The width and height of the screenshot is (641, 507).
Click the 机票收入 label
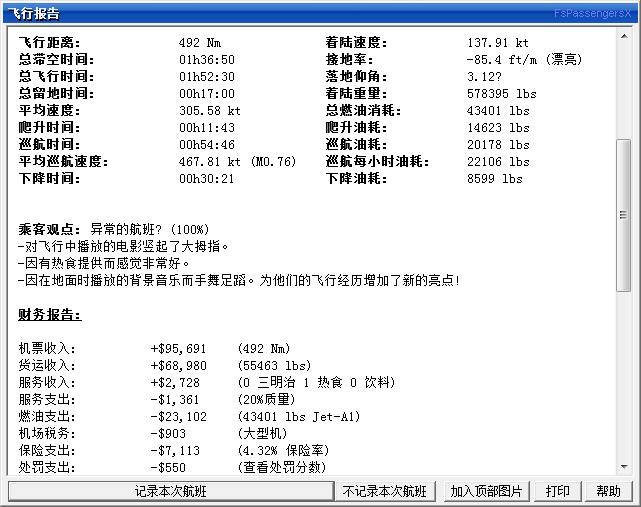pyautogui.click(x=47, y=349)
